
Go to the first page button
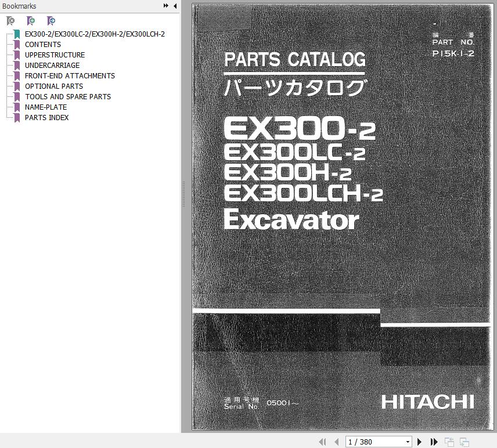coord(322,442)
